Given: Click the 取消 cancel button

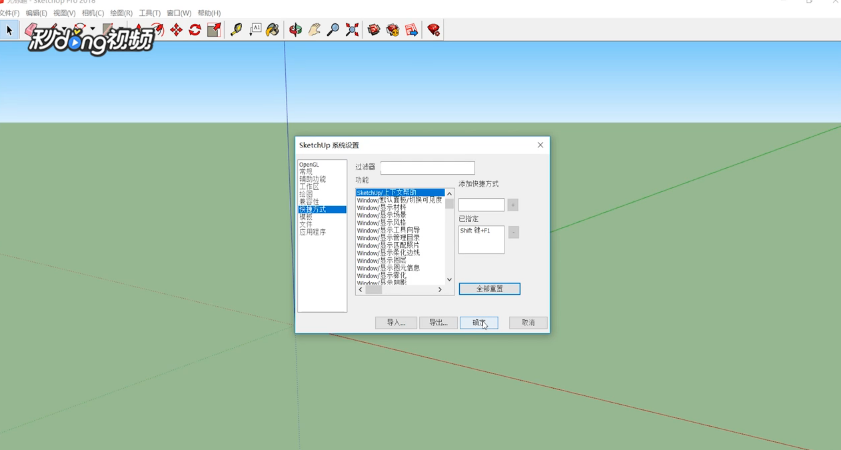Looking at the screenshot, I should pos(528,322).
